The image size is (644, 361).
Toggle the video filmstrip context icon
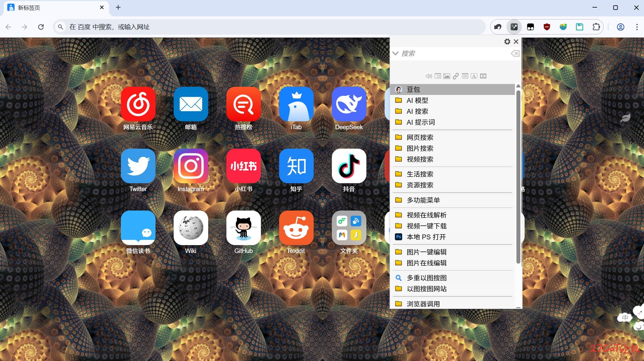[x=483, y=76]
